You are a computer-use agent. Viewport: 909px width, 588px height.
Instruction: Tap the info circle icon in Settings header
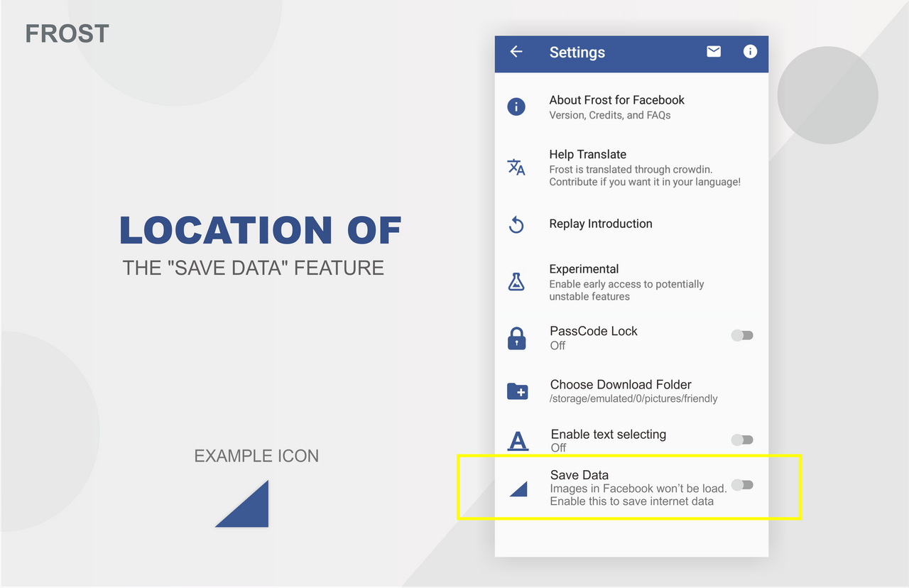pos(750,51)
